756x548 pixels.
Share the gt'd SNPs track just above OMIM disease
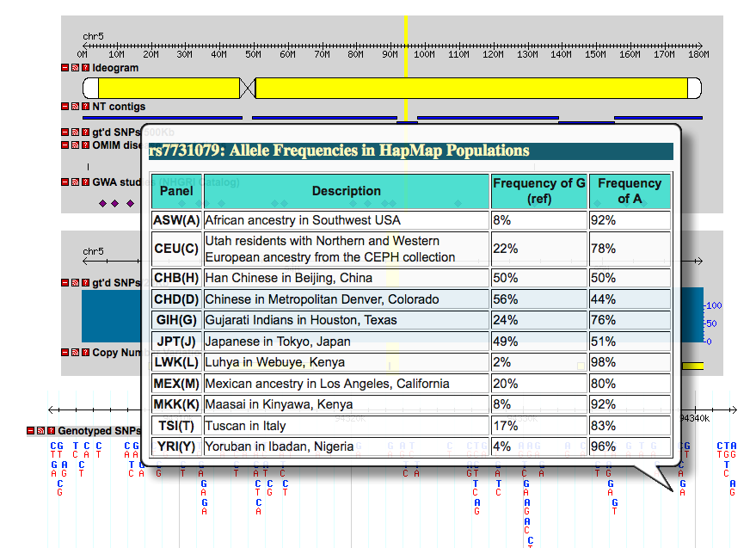pyautogui.click(x=75, y=132)
